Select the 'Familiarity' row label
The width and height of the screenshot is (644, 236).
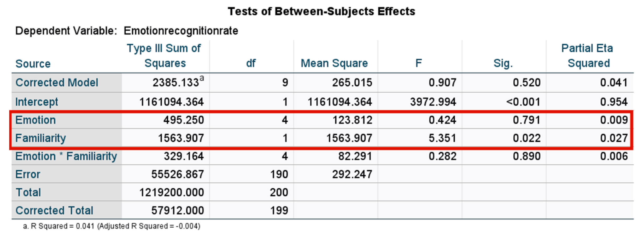point(40,138)
